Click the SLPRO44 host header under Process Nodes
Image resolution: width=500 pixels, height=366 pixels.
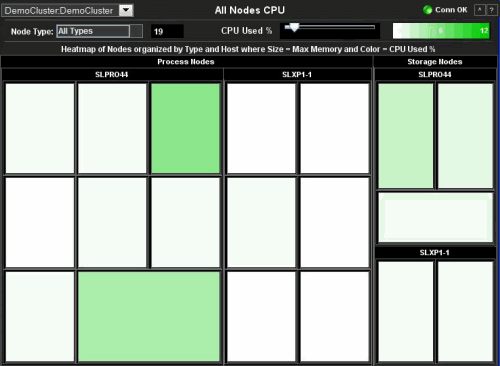pos(112,74)
